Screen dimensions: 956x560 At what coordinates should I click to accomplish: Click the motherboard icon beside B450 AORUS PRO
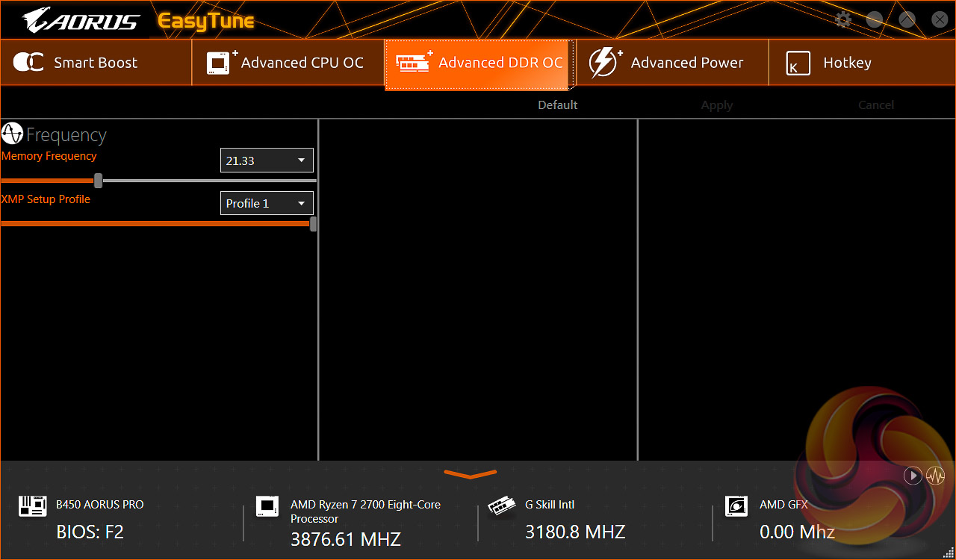32,506
